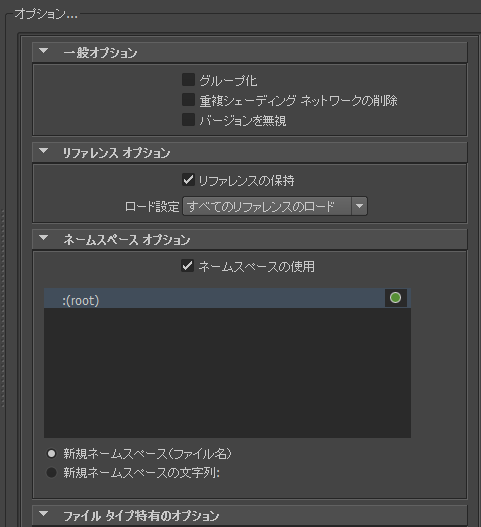Uncheck the リファレンスの保持 checkbox
This screenshot has width=481, height=527.
(188, 180)
